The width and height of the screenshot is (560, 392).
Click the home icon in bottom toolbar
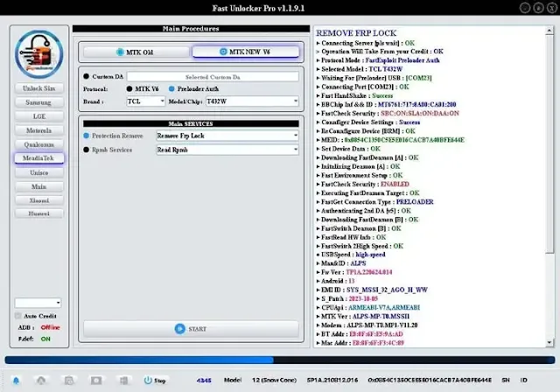point(41,381)
